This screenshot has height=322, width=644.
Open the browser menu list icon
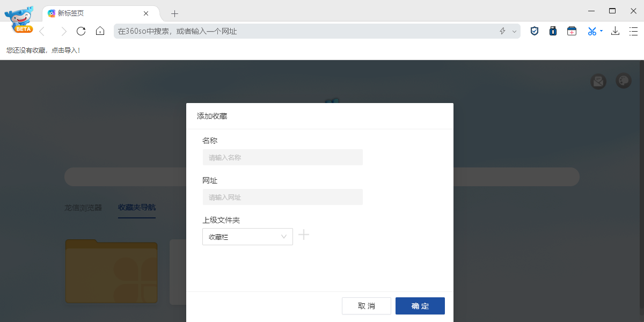(634, 31)
